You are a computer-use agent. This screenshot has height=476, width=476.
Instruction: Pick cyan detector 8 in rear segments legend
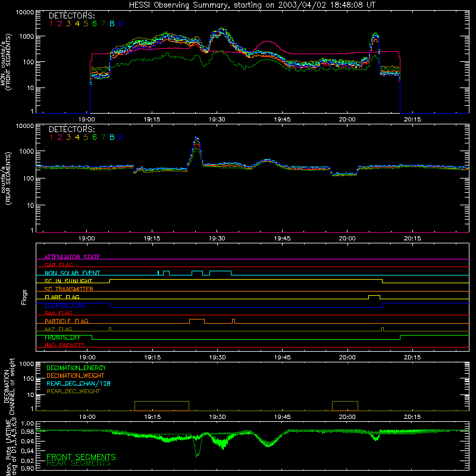(x=112, y=137)
